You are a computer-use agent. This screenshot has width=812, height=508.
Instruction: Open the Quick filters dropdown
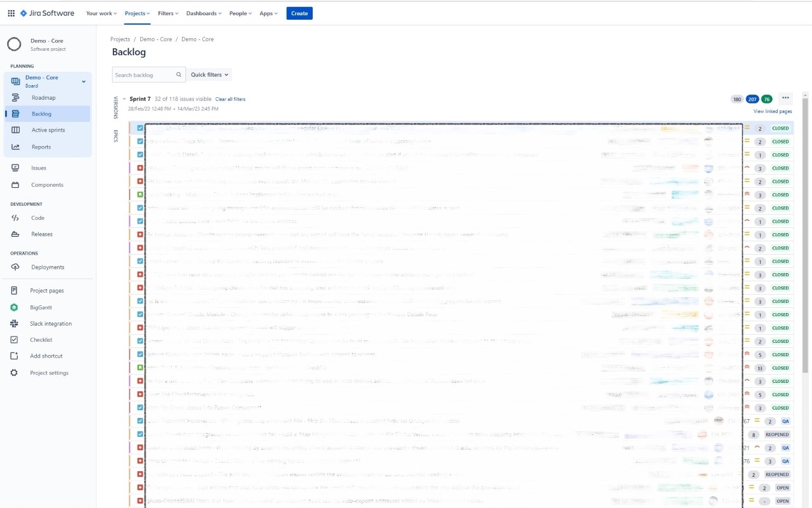tap(209, 74)
